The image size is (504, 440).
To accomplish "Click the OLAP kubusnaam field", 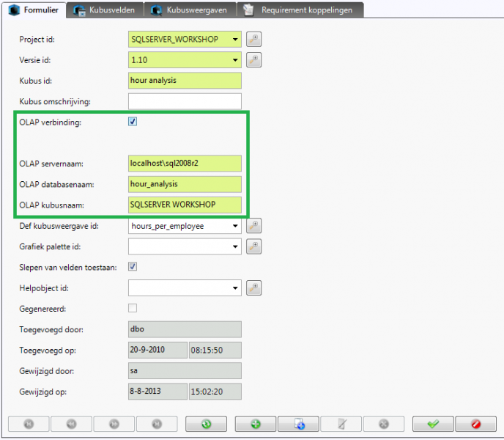I will pos(185,205).
